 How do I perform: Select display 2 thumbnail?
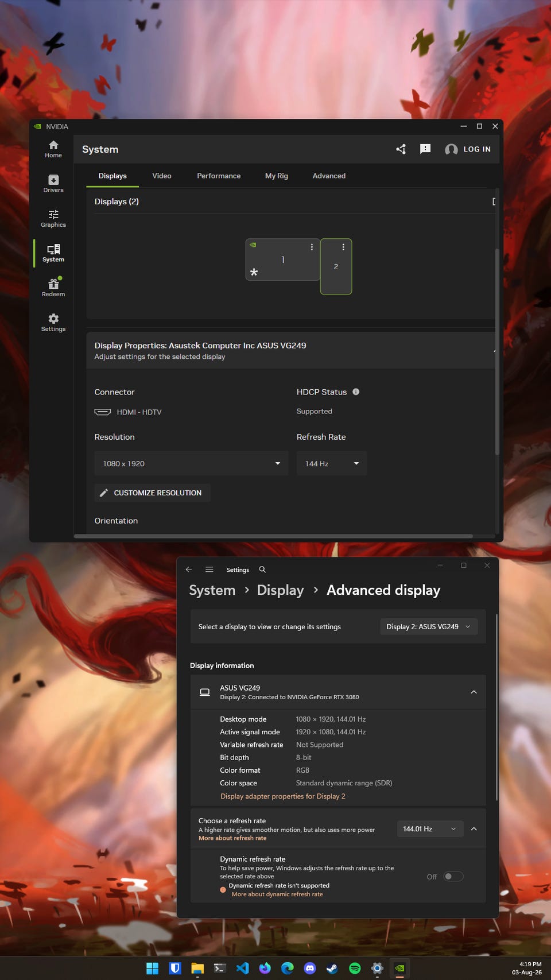(x=336, y=267)
